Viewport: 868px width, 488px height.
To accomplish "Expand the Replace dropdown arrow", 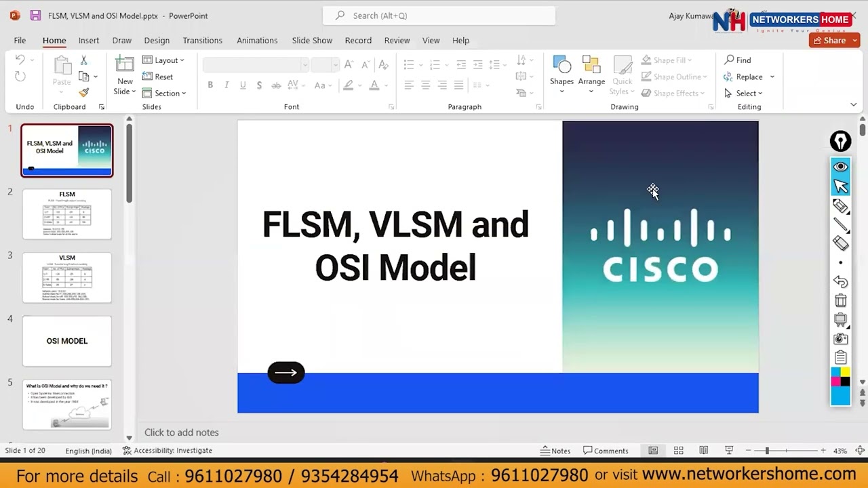I will pos(772,77).
